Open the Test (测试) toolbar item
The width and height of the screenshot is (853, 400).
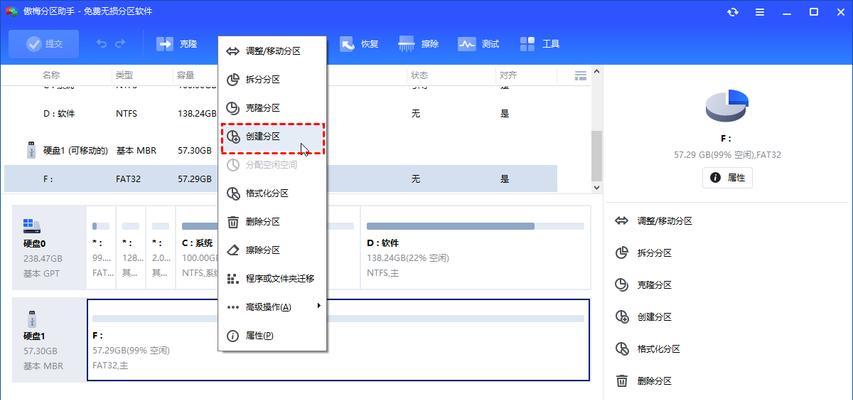pyautogui.click(x=478, y=44)
